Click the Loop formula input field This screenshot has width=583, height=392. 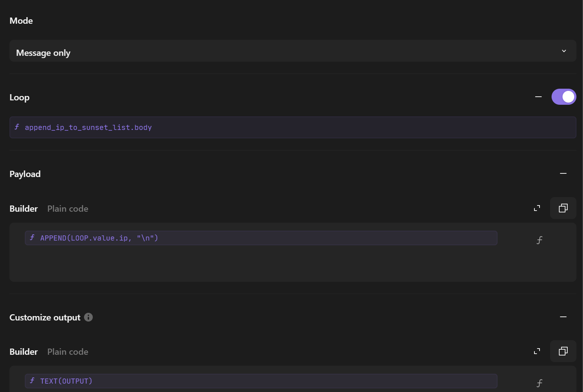(292, 127)
